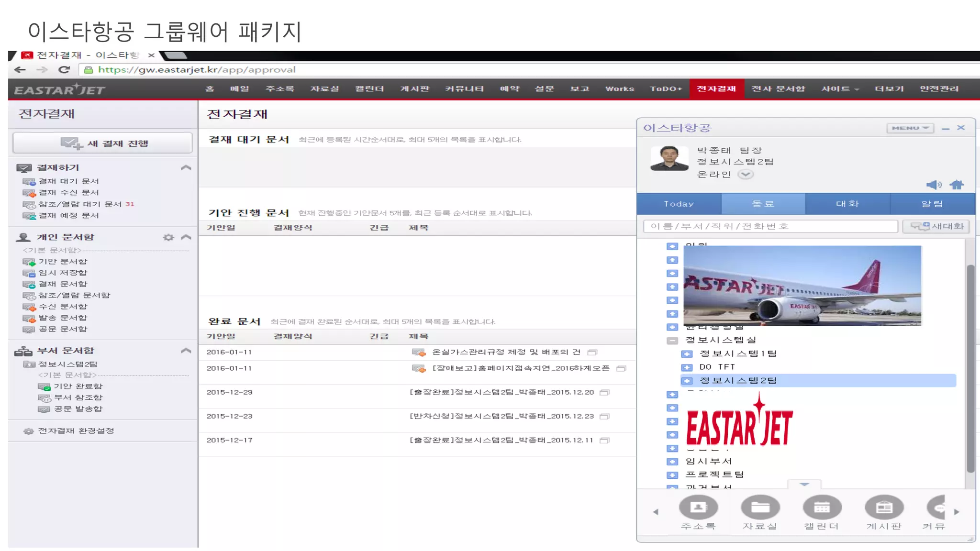Image resolution: width=980 pixels, height=551 pixels.
Task: Click the messenger speaker sound icon
Action: (x=934, y=185)
